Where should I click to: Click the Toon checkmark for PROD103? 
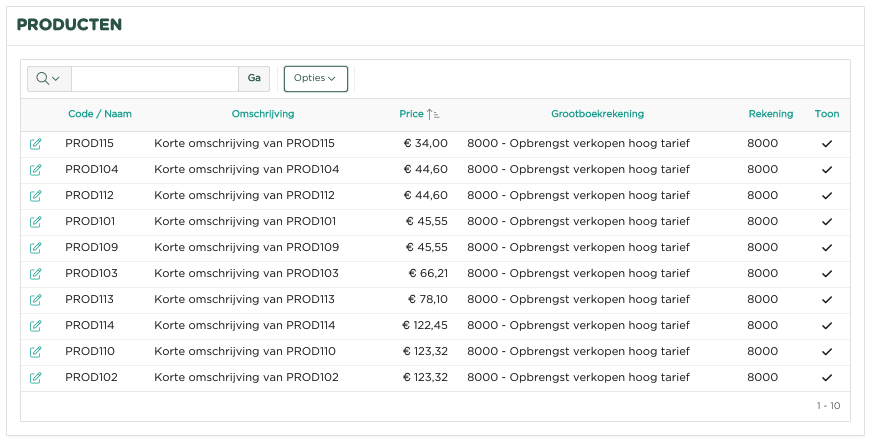point(827,274)
